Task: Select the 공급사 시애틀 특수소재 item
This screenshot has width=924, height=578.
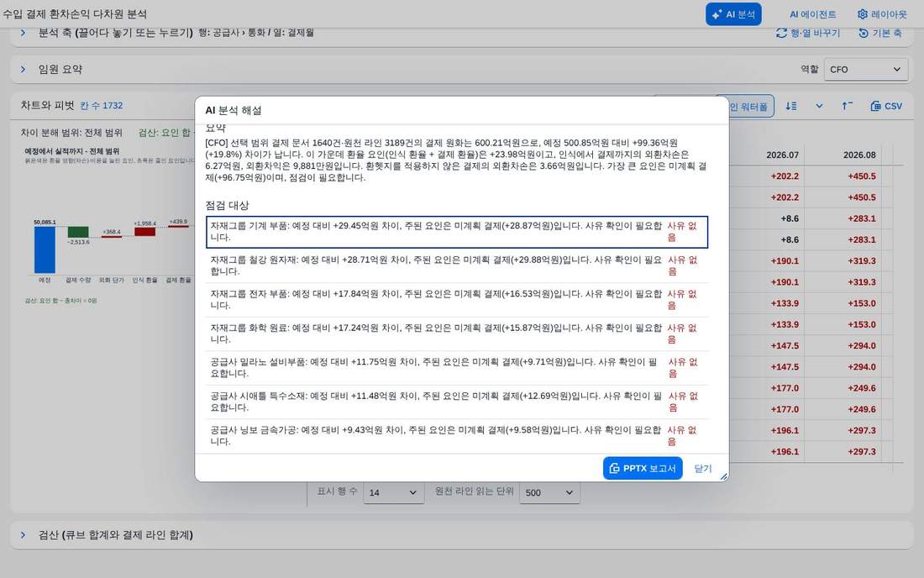Action: pyautogui.click(x=457, y=402)
